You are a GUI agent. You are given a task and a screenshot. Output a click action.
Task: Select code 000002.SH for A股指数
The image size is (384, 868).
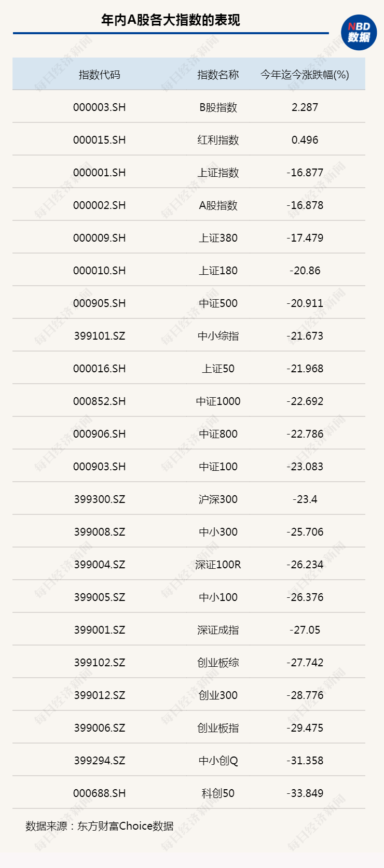(x=100, y=205)
